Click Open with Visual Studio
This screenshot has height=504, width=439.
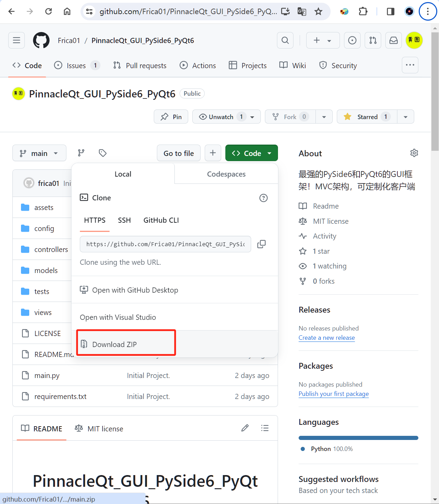click(x=175, y=317)
